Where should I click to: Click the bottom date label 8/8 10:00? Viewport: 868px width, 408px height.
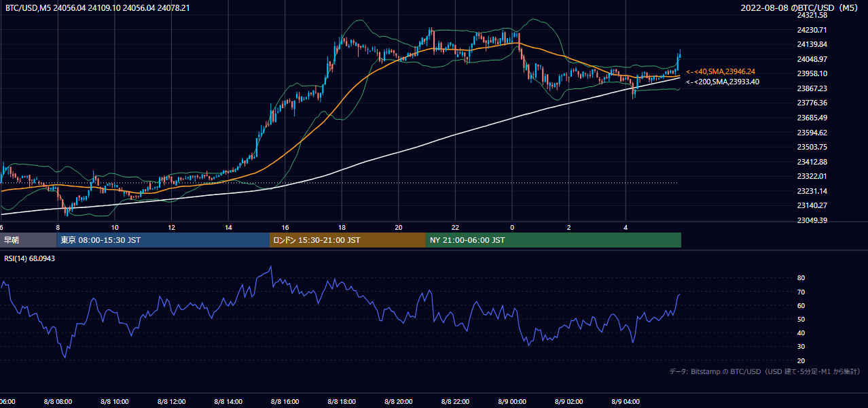pos(115,402)
